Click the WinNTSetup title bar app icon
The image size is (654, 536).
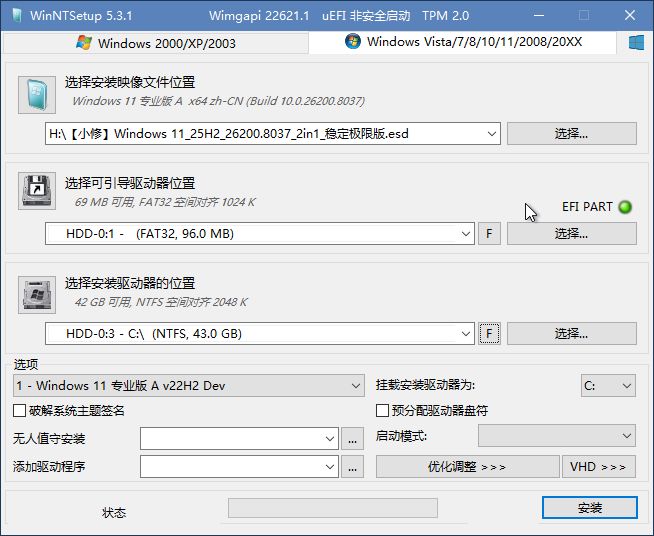[17, 15]
